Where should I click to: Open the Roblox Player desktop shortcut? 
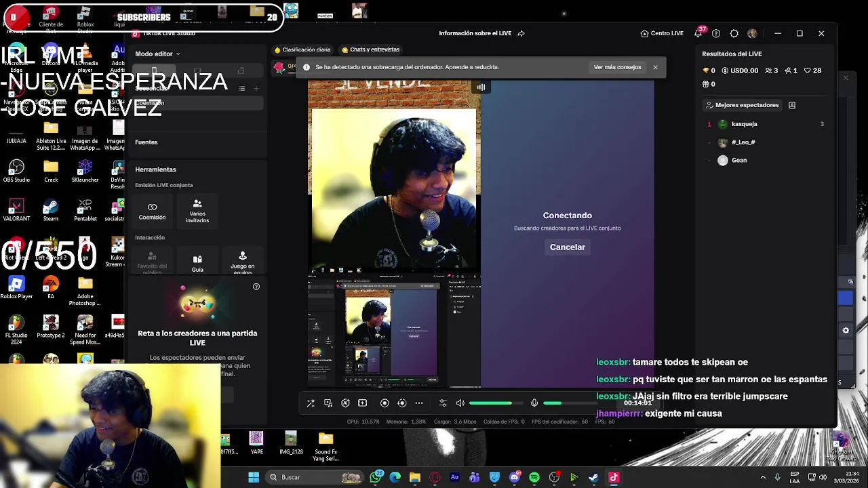click(x=16, y=287)
